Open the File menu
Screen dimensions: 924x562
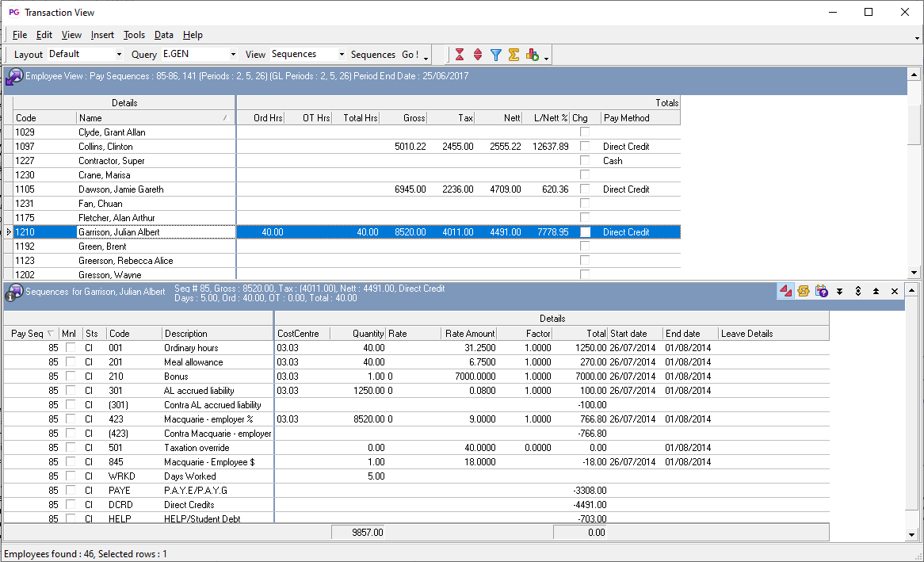pyautogui.click(x=20, y=35)
